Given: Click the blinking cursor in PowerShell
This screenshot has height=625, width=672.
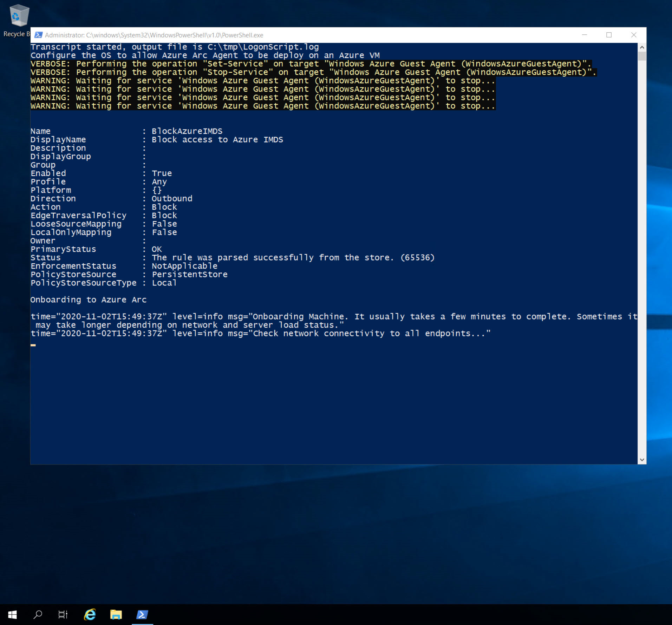Looking at the screenshot, I should (x=33, y=345).
